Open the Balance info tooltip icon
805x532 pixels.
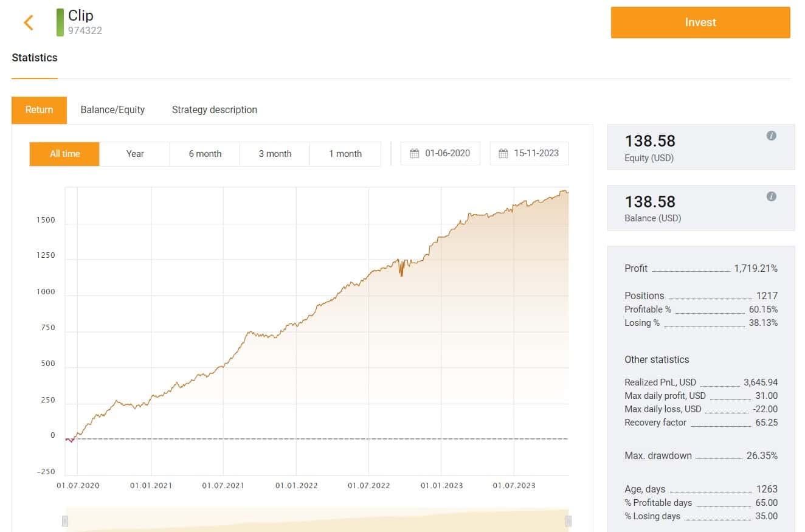click(x=771, y=196)
